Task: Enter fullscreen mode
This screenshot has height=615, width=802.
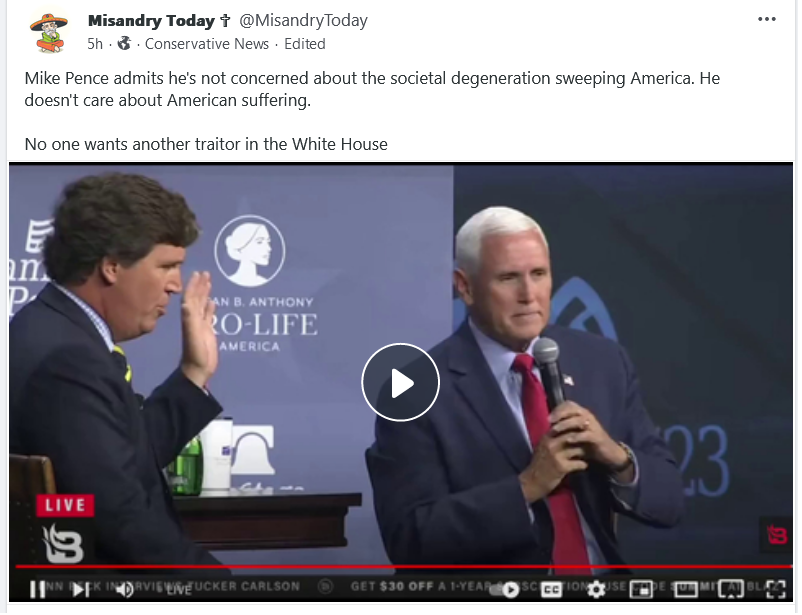Action: pyautogui.click(x=775, y=590)
